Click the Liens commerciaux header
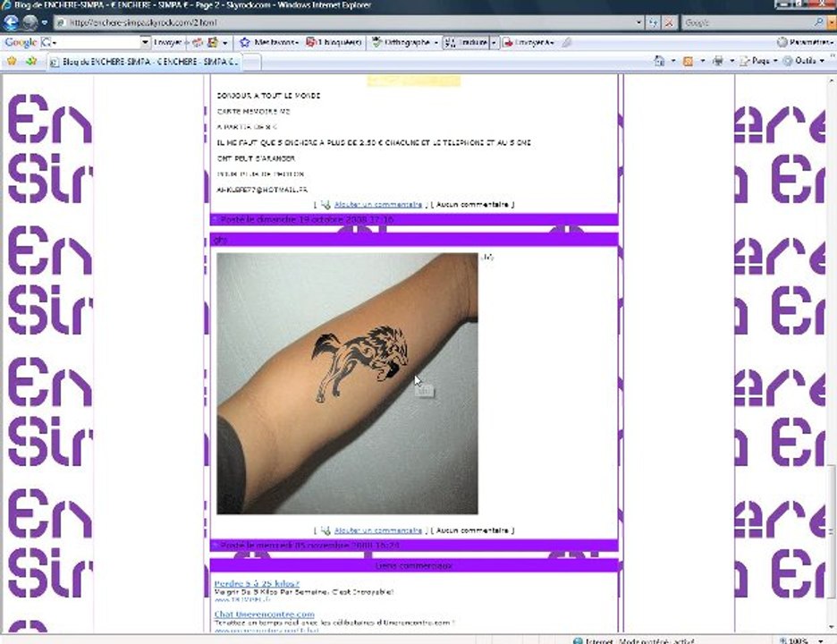The width and height of the screenshot is (837, 644). pos(414,565)
